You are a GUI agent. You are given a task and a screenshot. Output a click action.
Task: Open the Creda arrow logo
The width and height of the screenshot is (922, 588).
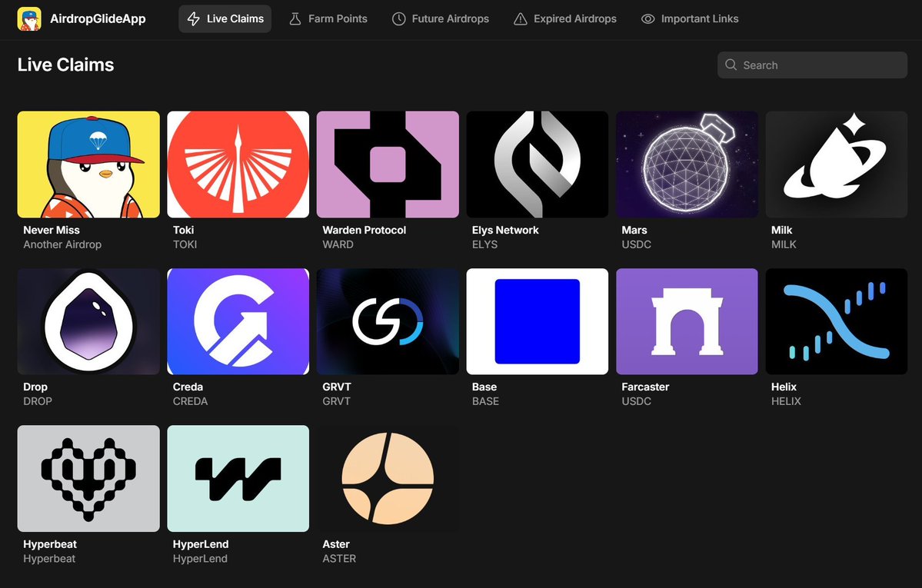pos(238,321)
